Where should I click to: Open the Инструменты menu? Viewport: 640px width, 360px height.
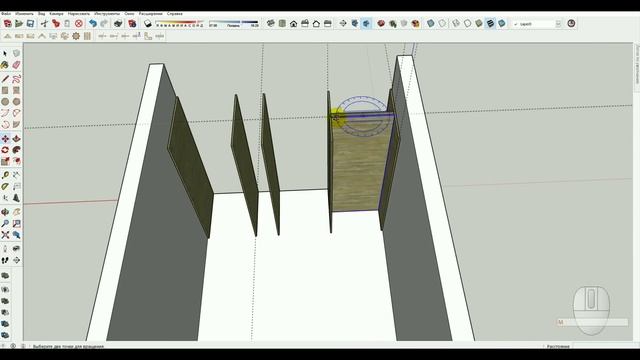pyautogui.click(x=107, y=13)
